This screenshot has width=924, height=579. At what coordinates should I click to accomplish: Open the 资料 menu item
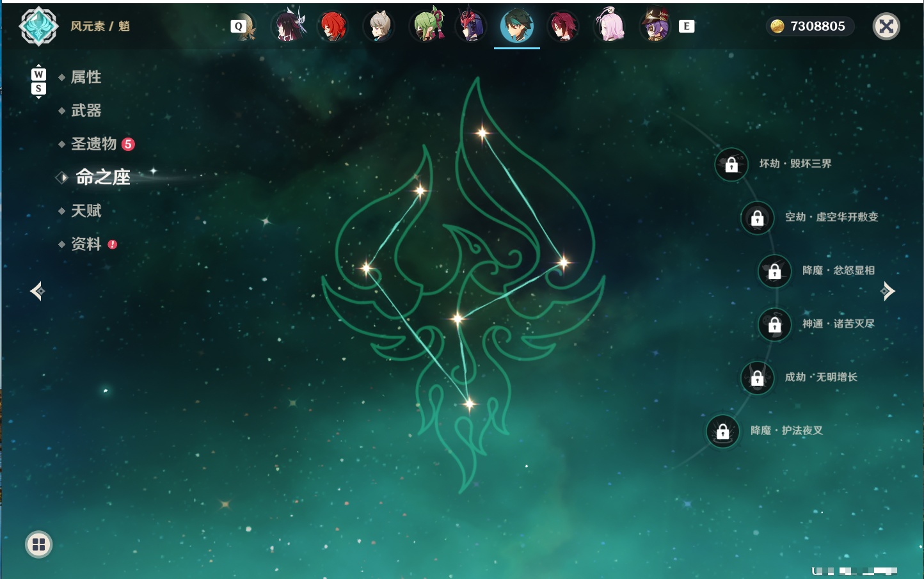pyautogui.click(x=86, y=244)
